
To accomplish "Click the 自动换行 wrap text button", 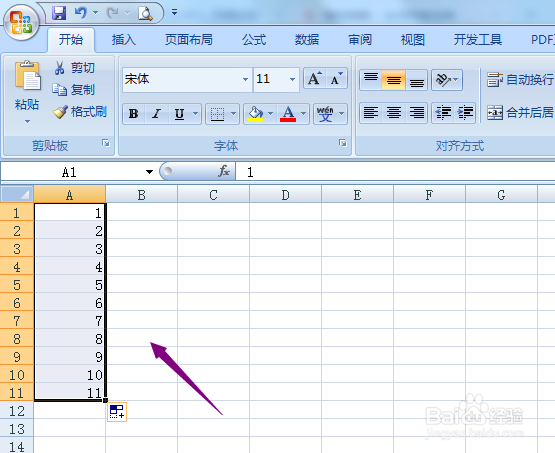I will tap(520, 80).
